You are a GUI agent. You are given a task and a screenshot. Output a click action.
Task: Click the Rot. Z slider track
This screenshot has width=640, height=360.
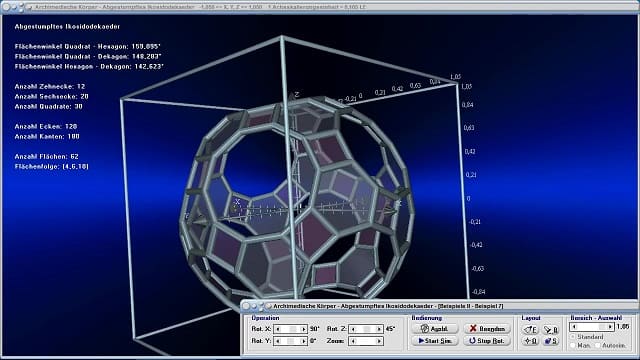click(366, 329)
